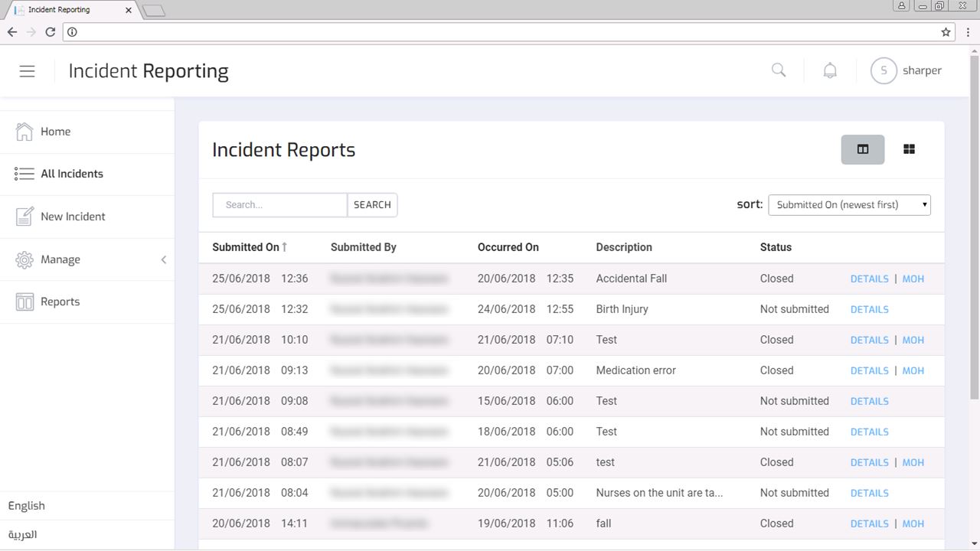
Task: Click 25/06/2018 12:36 submitted date
Action: click(260, 279)
